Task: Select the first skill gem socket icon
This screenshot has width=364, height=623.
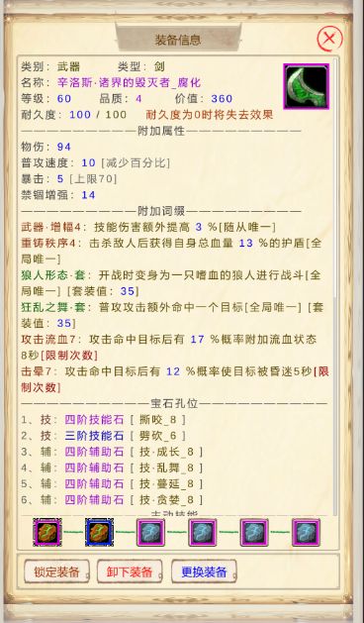Action: [x=47, y=532]
